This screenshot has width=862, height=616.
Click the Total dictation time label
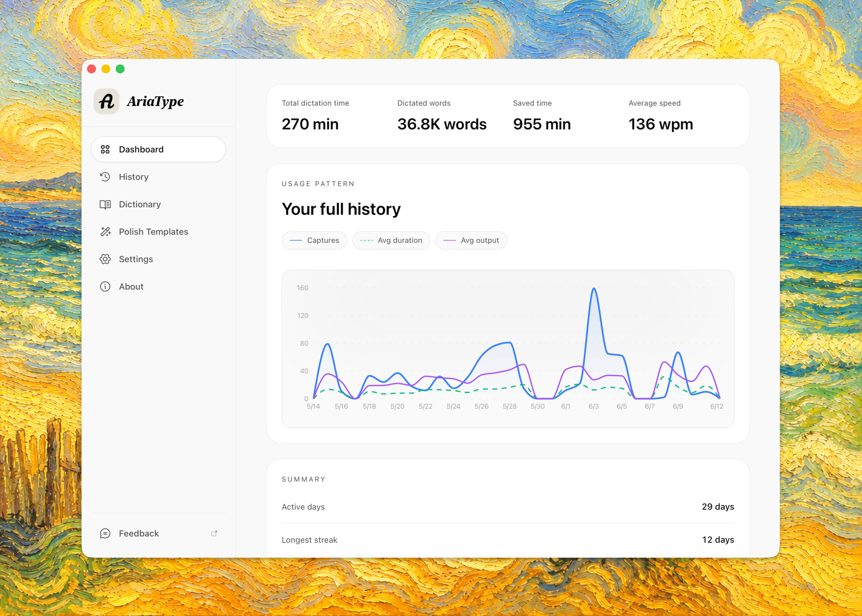[x=315, y=103]
